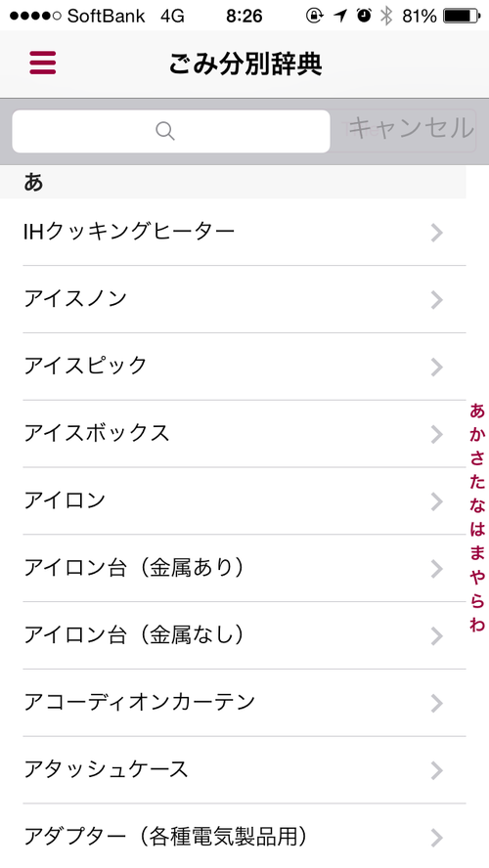Screen dimensions: 489x868
Task: Jump to わ at index bottom
Action: click(477, 625)
